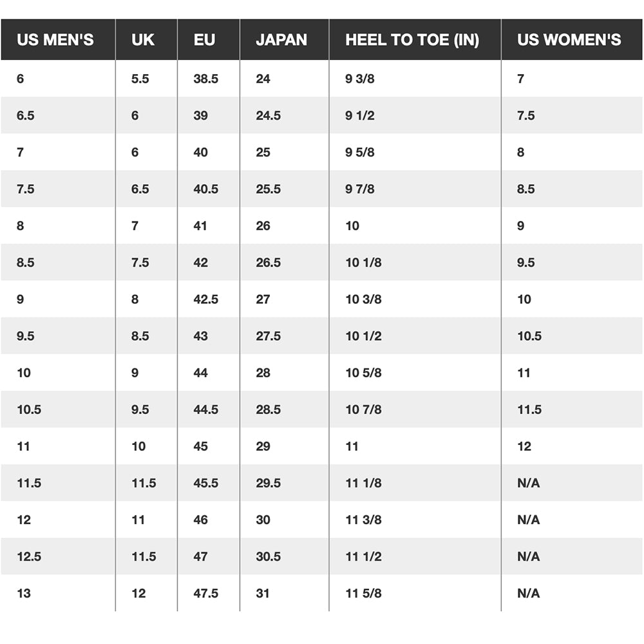This screenshot has height=644, width=644.
Task: Click the JAPAN column header
Action: click(281, 40)
